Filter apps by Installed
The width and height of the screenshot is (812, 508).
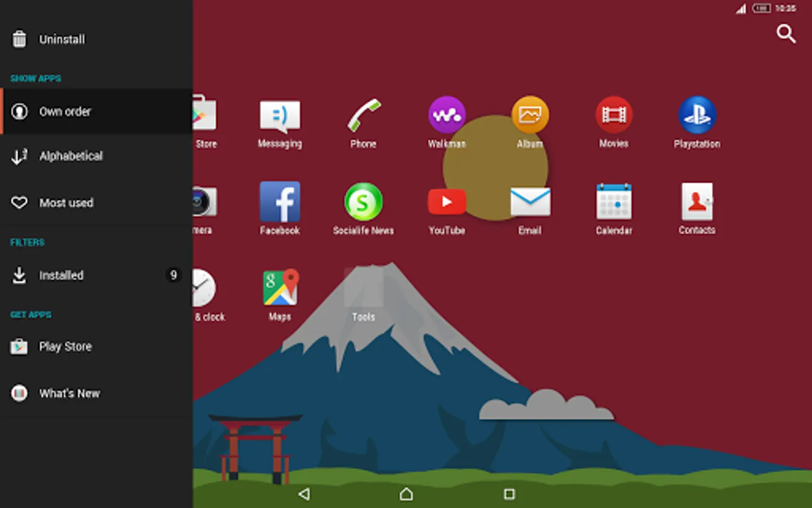(x=96, y=275)
